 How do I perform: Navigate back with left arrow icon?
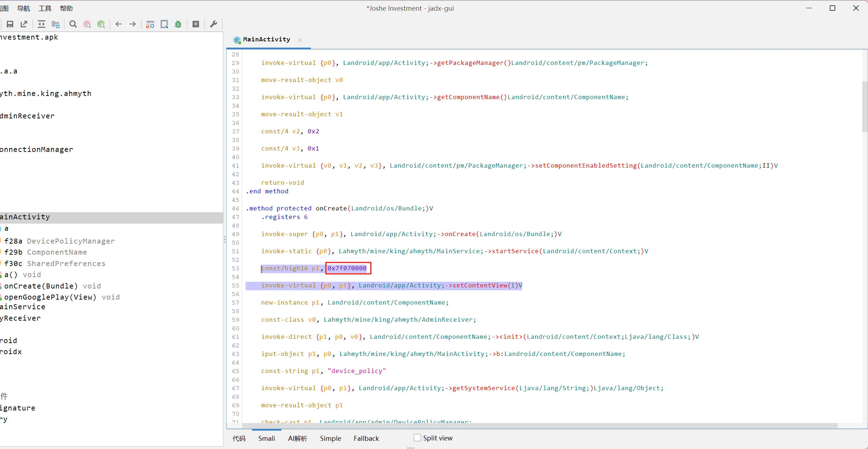[118, 24]
